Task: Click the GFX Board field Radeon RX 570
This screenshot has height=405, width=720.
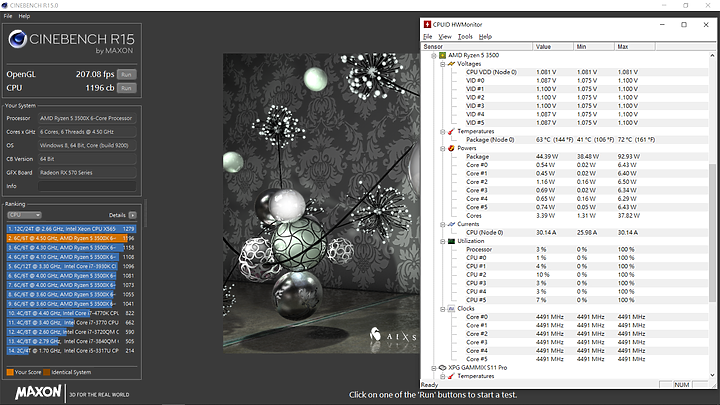Action: 87,173
